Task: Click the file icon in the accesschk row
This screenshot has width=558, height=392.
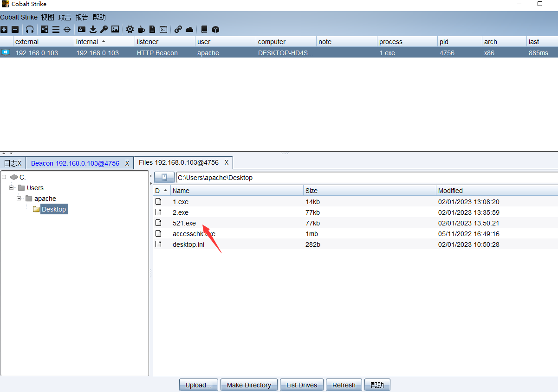Action: pos(158,234)
